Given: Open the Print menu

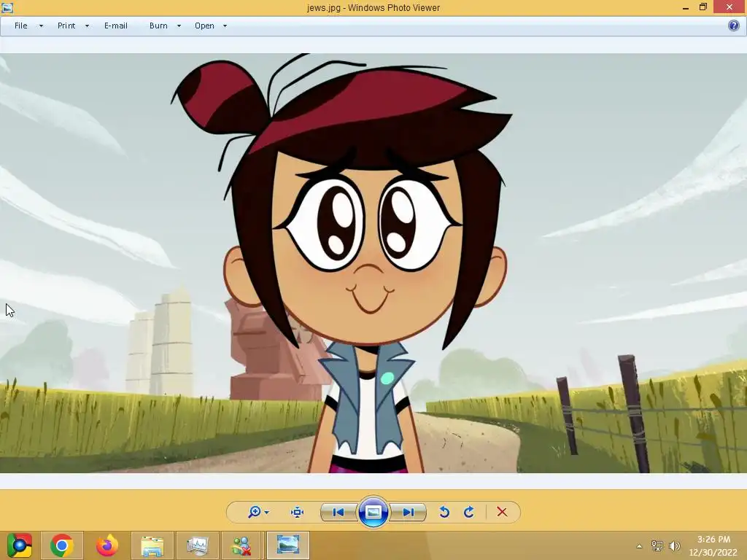Looking at the screenshot, I should pyautogui.click(x=66, y=26).
